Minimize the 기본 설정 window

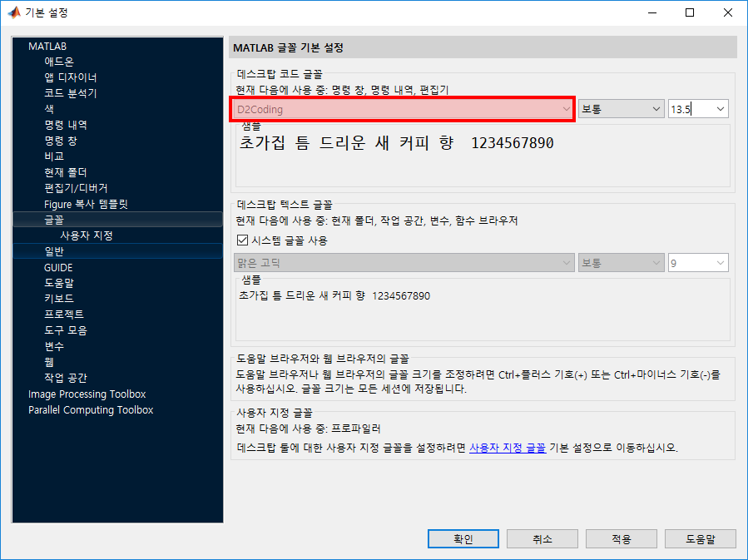[x=652, y=12]
